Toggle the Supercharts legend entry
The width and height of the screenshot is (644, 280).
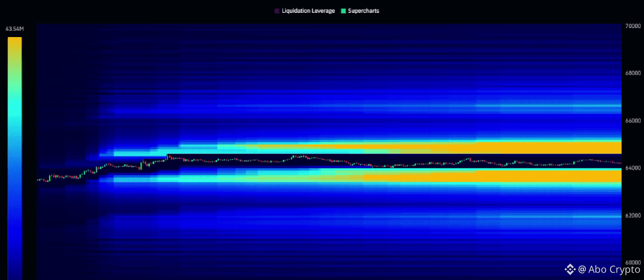click(360, 11)
